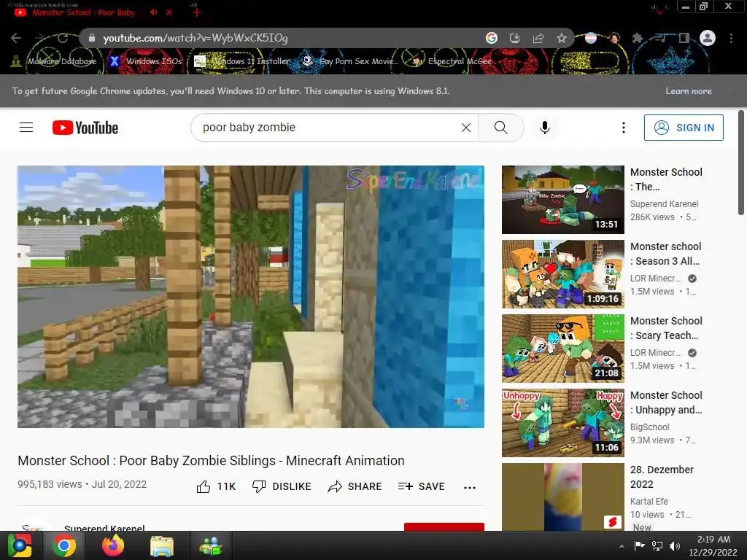Clear the search box with the X
The height and width of the screenshot is (560, 747).
466,128
